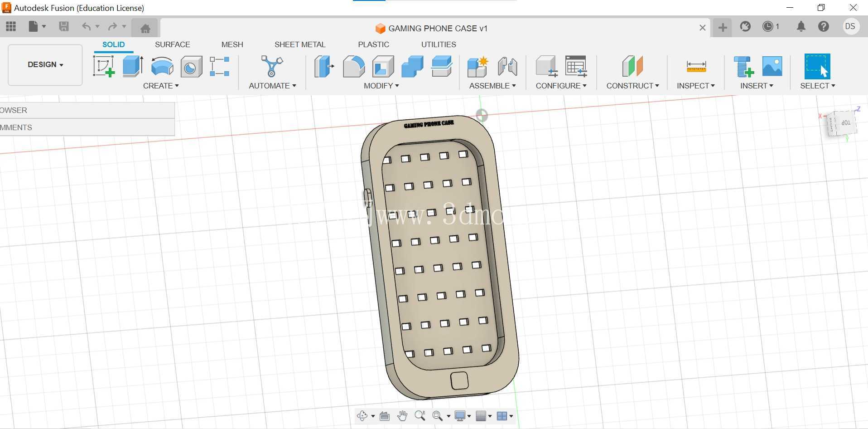
Task: Open the Help question mark
Action: [x=824, y=27]
